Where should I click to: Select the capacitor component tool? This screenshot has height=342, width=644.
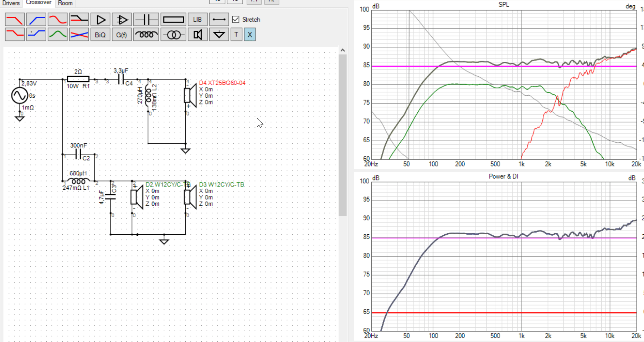point(146,20)
